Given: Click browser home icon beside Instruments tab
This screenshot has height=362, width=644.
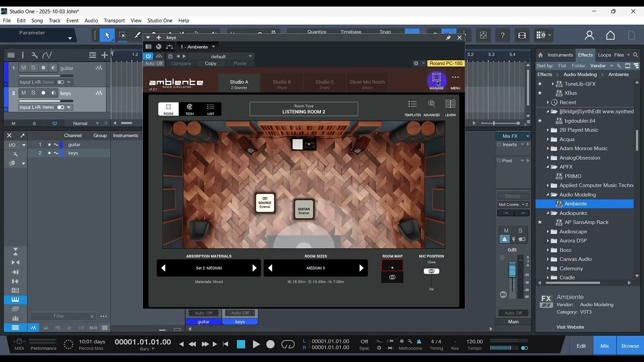Looking at the screenshot, I should [540, 55].
